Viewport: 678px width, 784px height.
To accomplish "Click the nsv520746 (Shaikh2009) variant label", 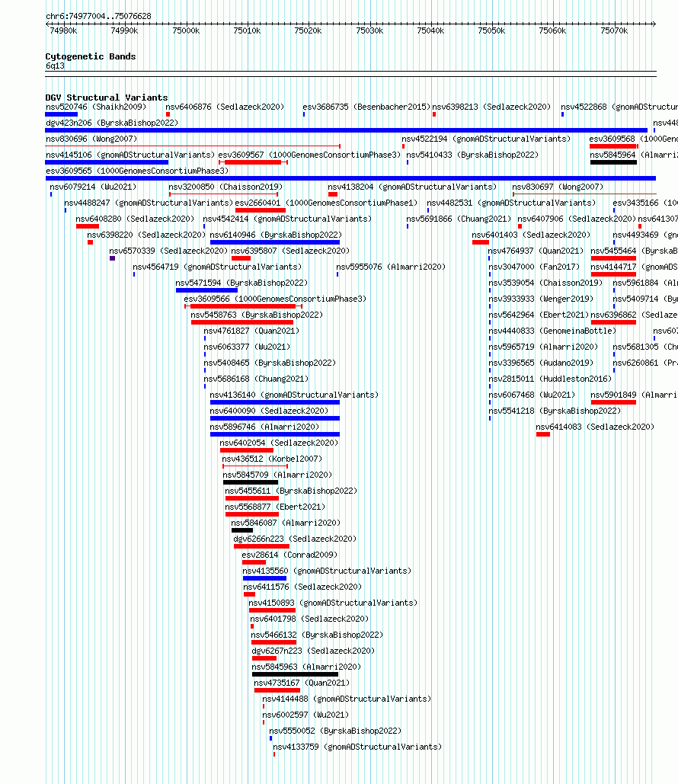I will point(96,107).
